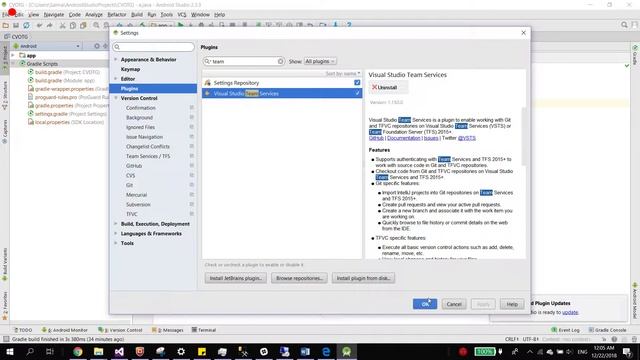
Task: Click OK in the Settings dialog
Action: 425,304
